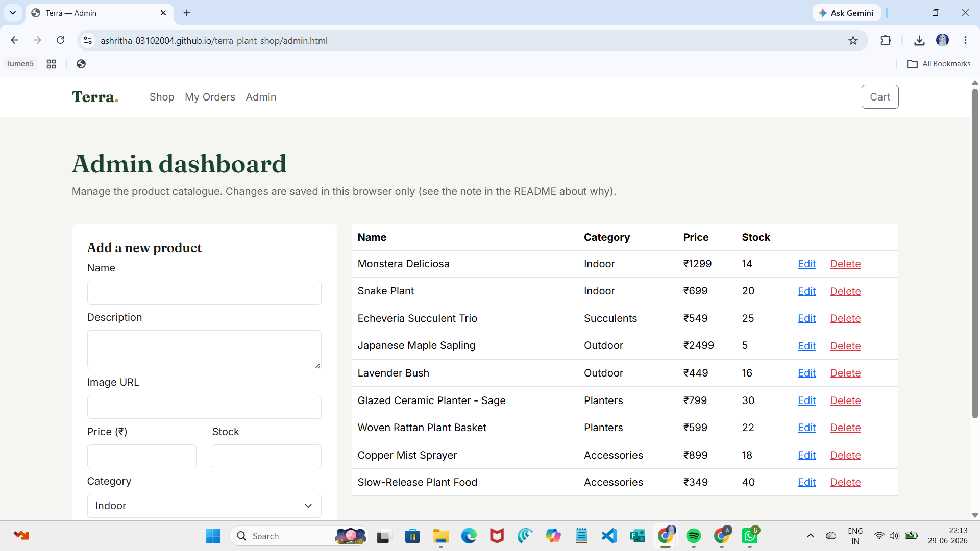This screenshot has width=980, height=551.
Task: Delete the Japanese Maple Sapling row
Action: pos(845,346)
